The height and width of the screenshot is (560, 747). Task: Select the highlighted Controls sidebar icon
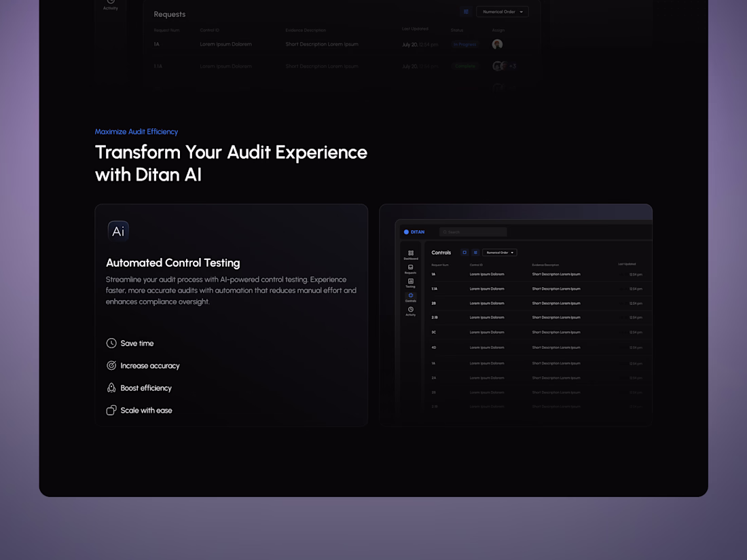click(x=411, y=297)
